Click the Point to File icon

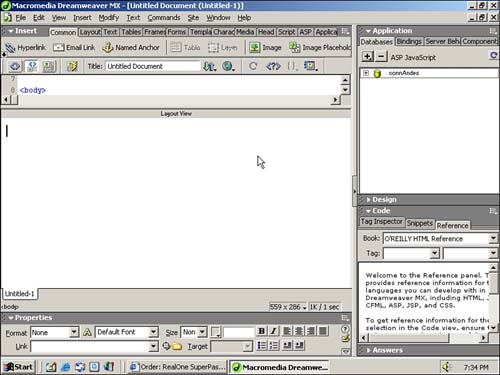[x=166, y=346]
